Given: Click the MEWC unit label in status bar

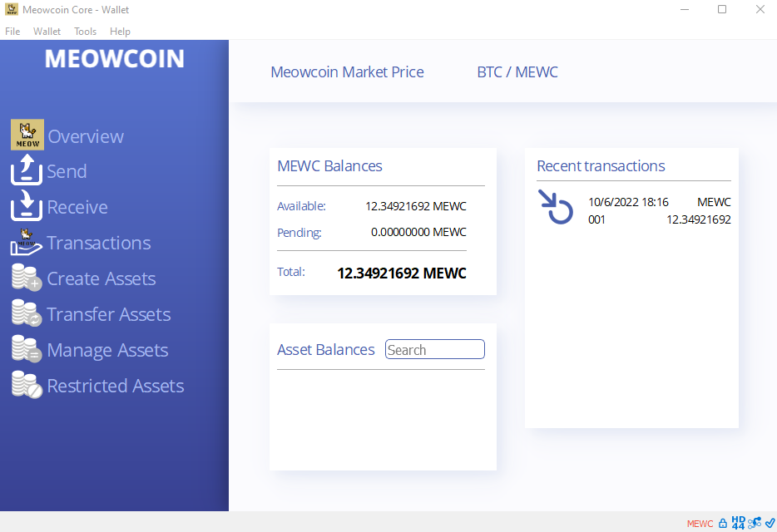Looking at the screenshot, I should click(x=700, y=524).
